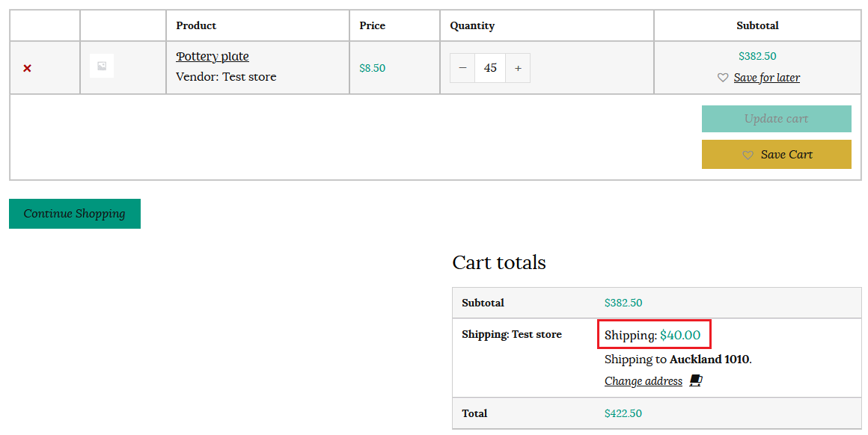Click the Shipping: Test store label
This screenshot has height=435, width=868.
(512, 334)
